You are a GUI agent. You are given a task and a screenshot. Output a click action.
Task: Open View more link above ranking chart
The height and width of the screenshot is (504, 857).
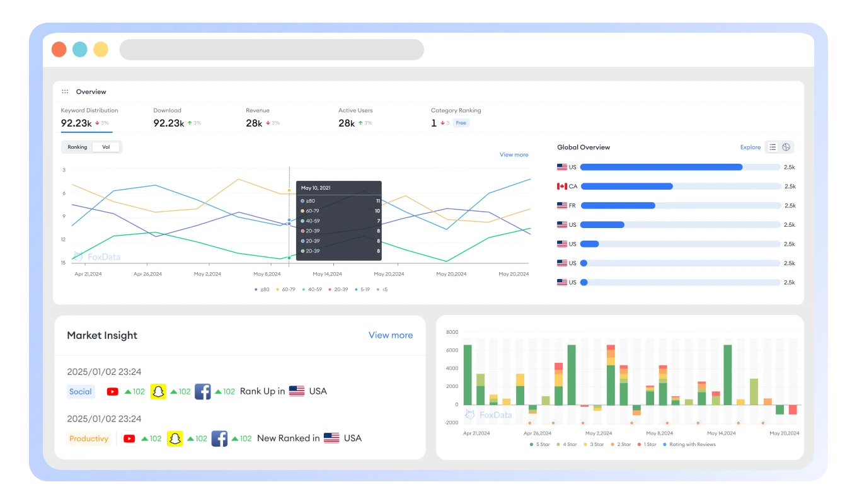point(514,155)
